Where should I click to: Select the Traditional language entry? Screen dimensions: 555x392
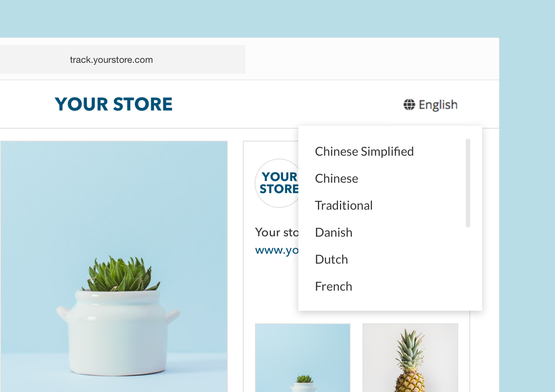(x=344, y=205)
